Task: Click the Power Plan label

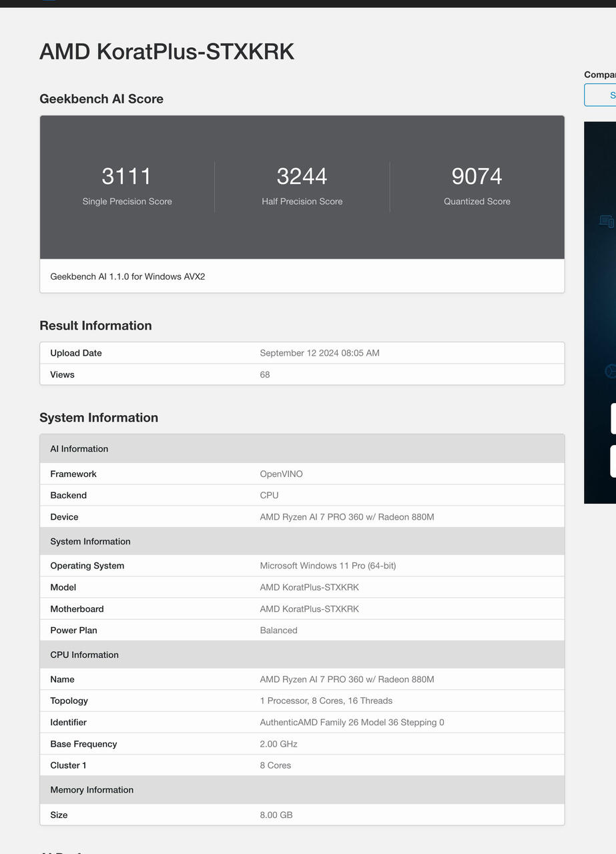Action: (x=73, y=630)
